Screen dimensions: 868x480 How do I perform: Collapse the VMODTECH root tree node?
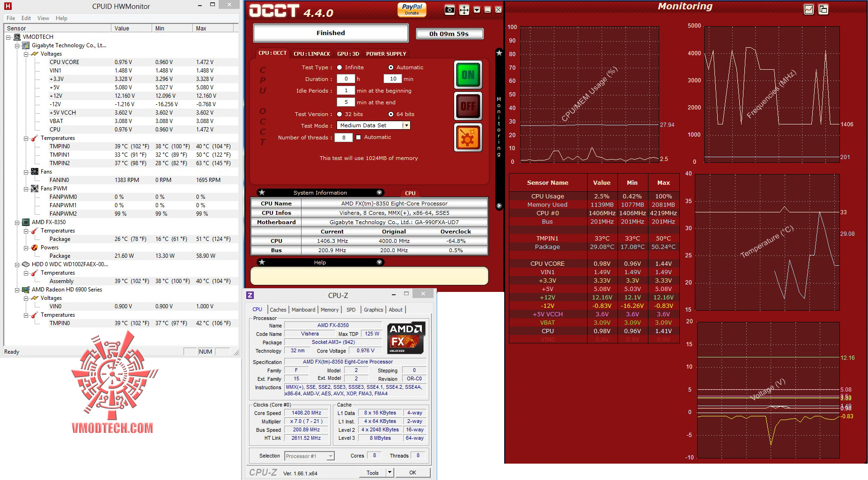(8, 37)
